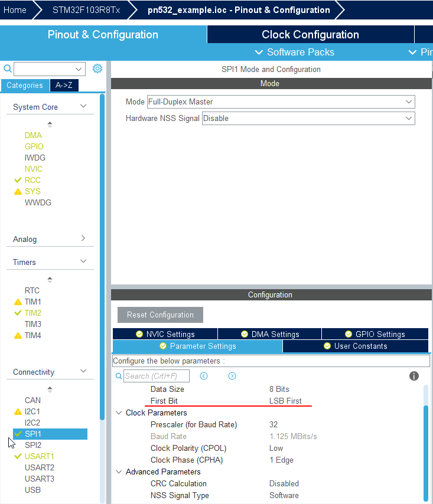The image size is (433, 504).
Task: Select CAN under Connectivity
Action: pyautogui.click(x=33, y=401)
